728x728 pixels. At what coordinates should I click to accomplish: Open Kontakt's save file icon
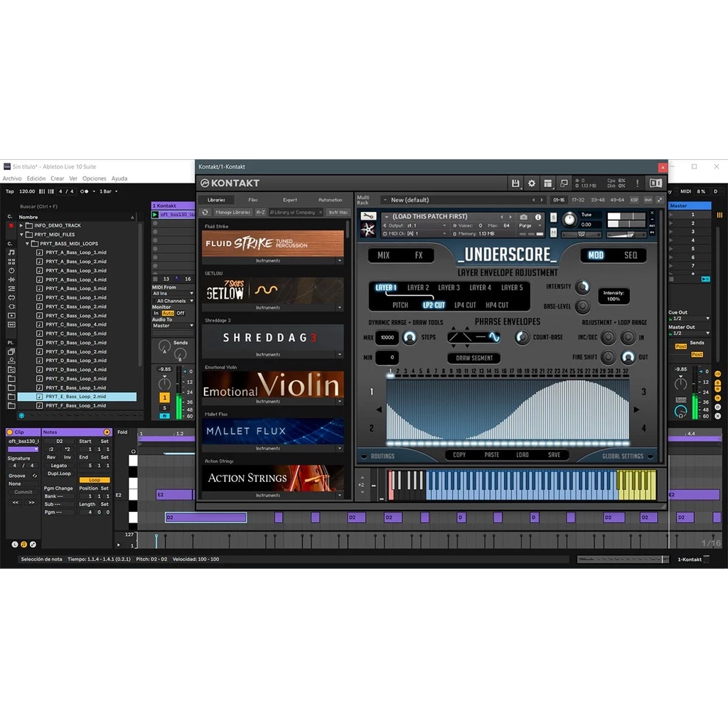tap(515, 183)
